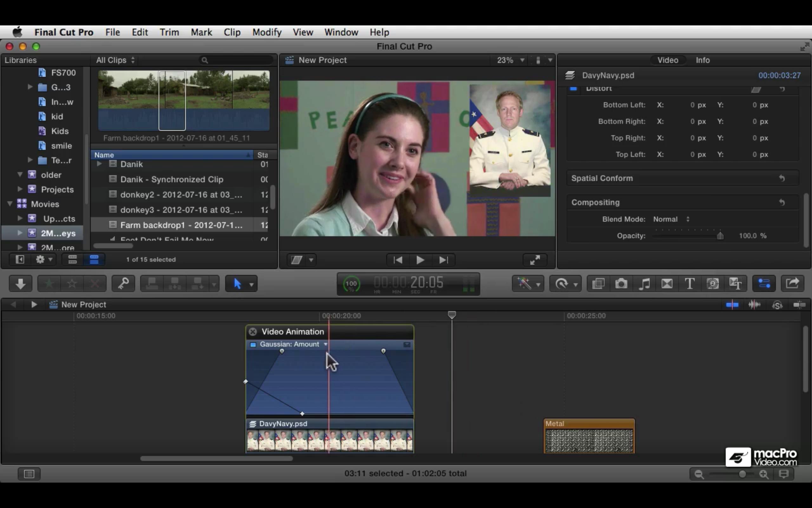The height and width of the screenshot is (508, 812).
Task: Append clip to storyline button
Action: coord(198,284)
